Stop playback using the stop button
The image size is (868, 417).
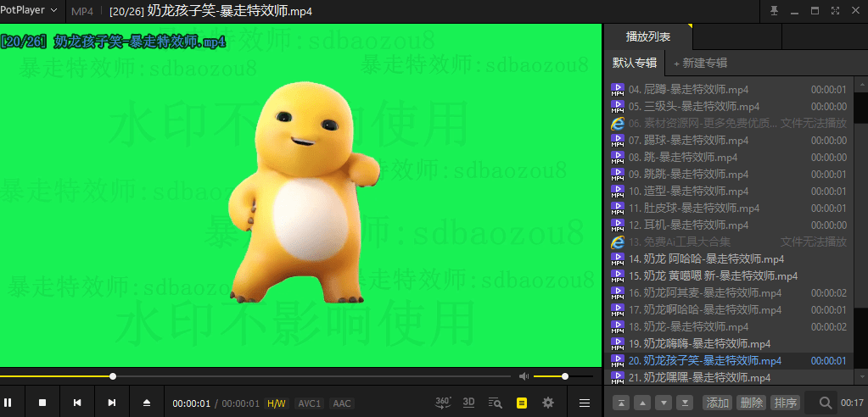pyautogui.click(x=42, y=403)
